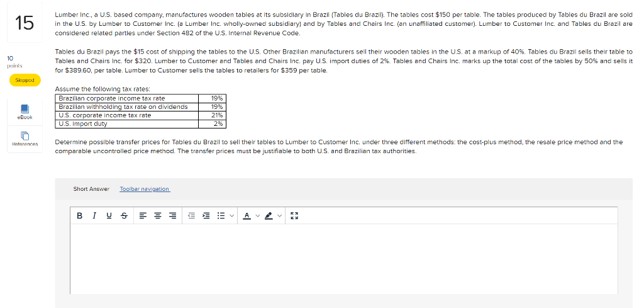Screen dimensions: 644x308
Task: Apply strikethrough formatting in the toolbar
Action: [124, 215]
